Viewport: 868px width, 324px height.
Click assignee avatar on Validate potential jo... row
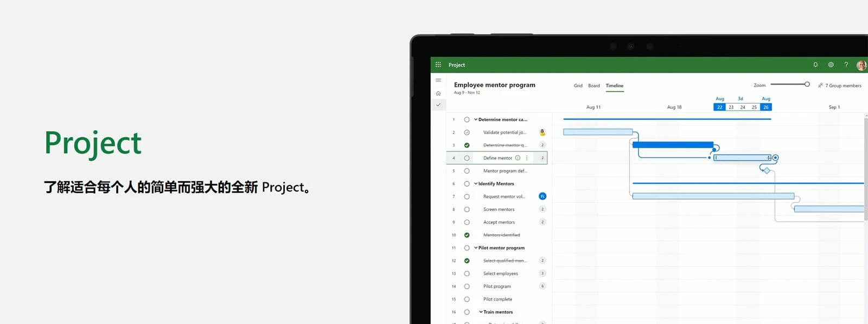point(542,132)
